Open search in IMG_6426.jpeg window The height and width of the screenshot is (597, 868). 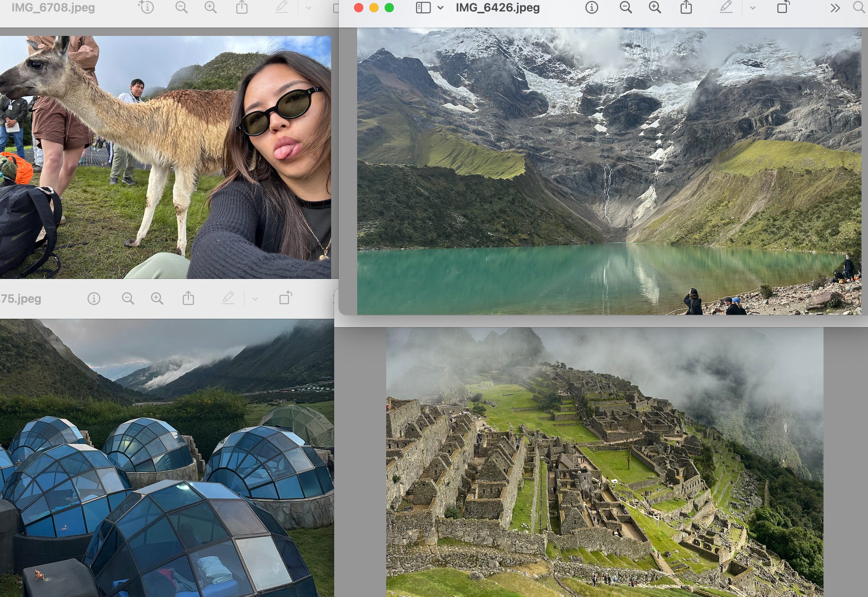[859, 8]
